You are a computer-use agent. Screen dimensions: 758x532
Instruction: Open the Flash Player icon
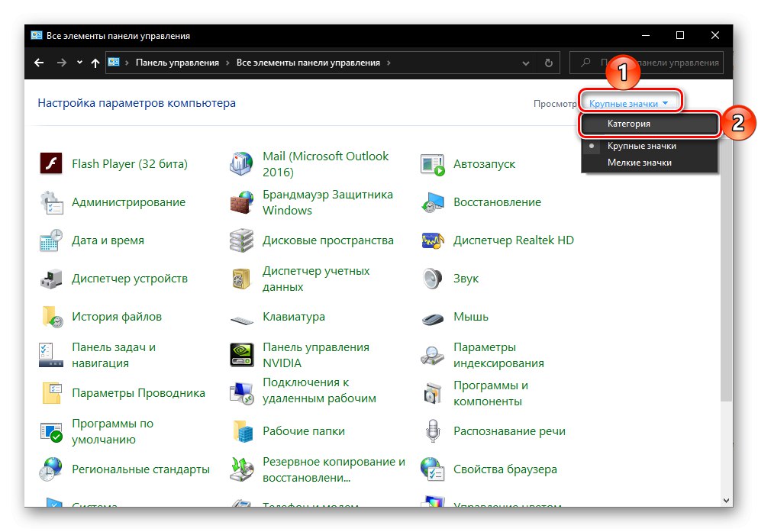tap(50, 164)
